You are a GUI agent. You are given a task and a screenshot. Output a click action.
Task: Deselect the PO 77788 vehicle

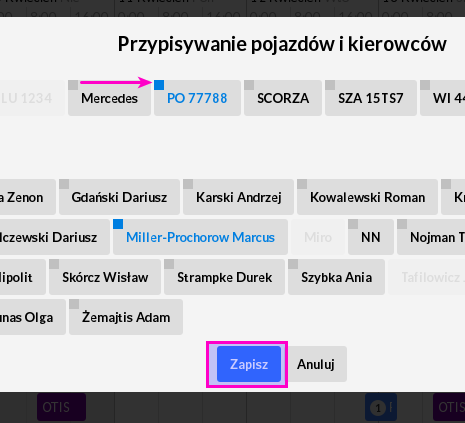coord(197,98)
